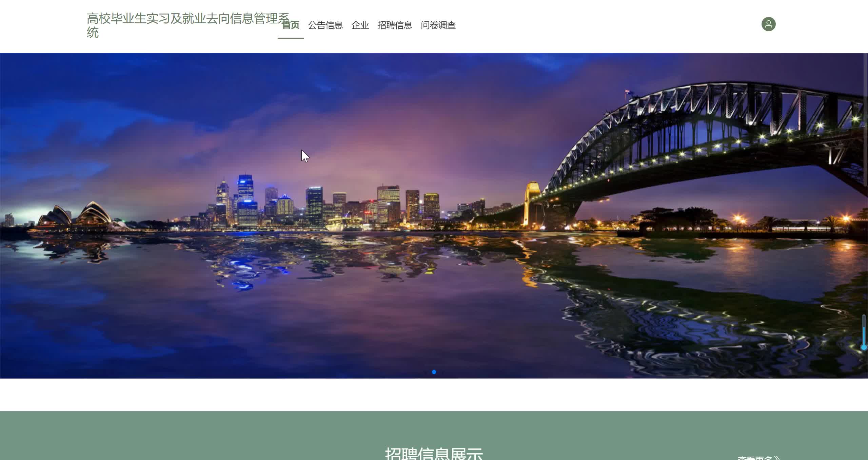Image resolution: width=868 pixels, height=460 pixels.
Task: Go to 首页 navigation tab
Action: 291,25
